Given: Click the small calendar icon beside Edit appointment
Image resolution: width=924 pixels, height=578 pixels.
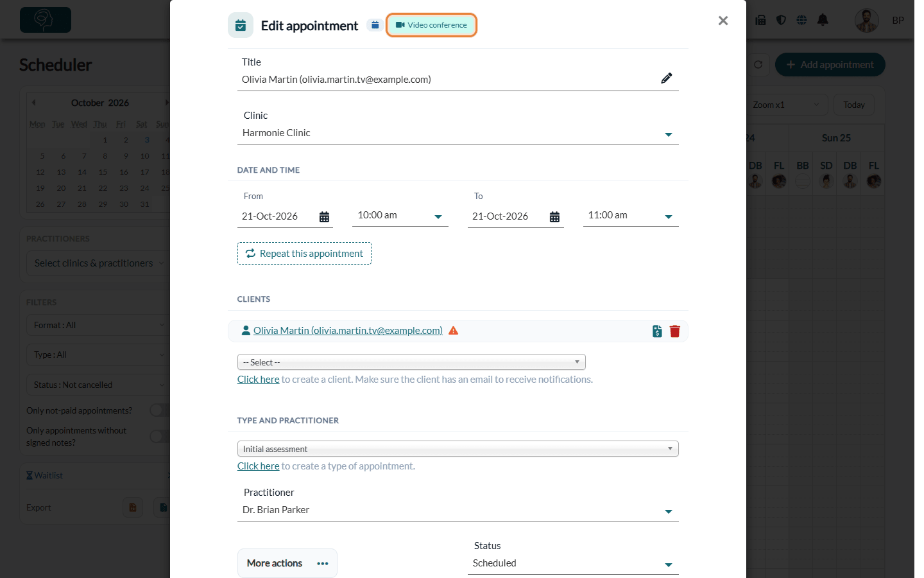Looking at the screenshot, I should (375, 25).
